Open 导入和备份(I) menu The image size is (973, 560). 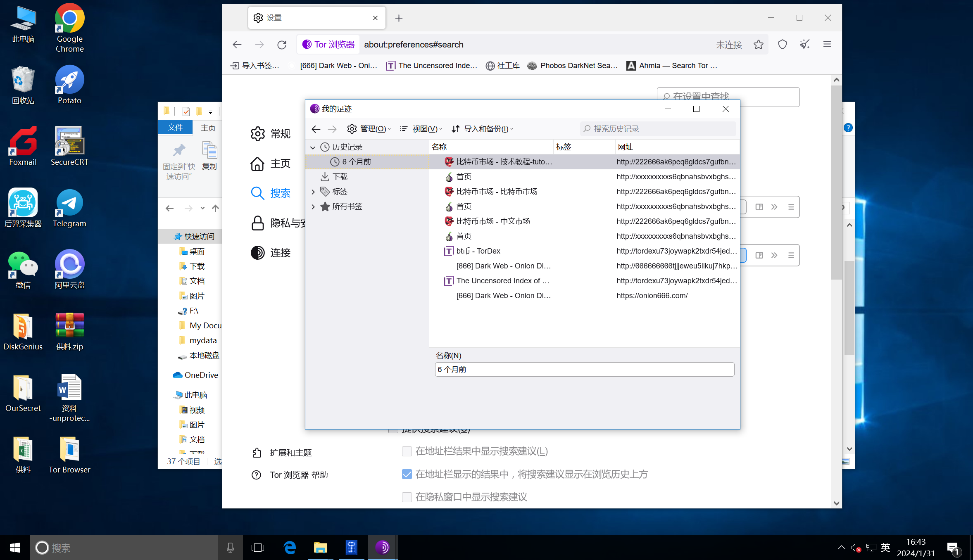(x=482, y=129)
